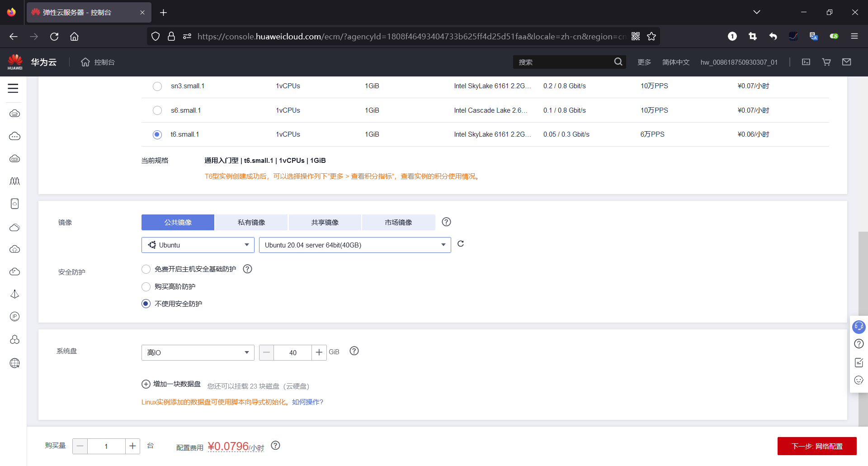The height and width of the screenshot is (466, 868).
Task: Select the t6.small.1 flavor radio
Action: 157,134
